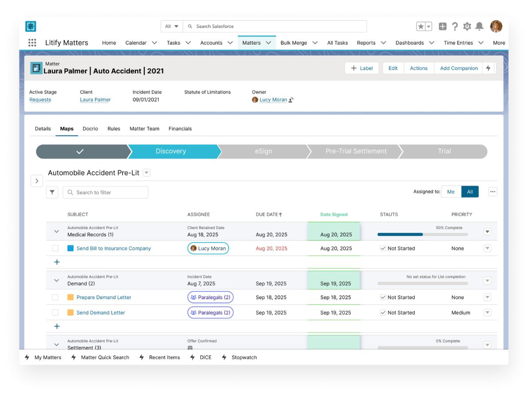This screenshot has width=532, height=399.
Task: Switch to the Details tab
Action: click(x=43, y=129)
